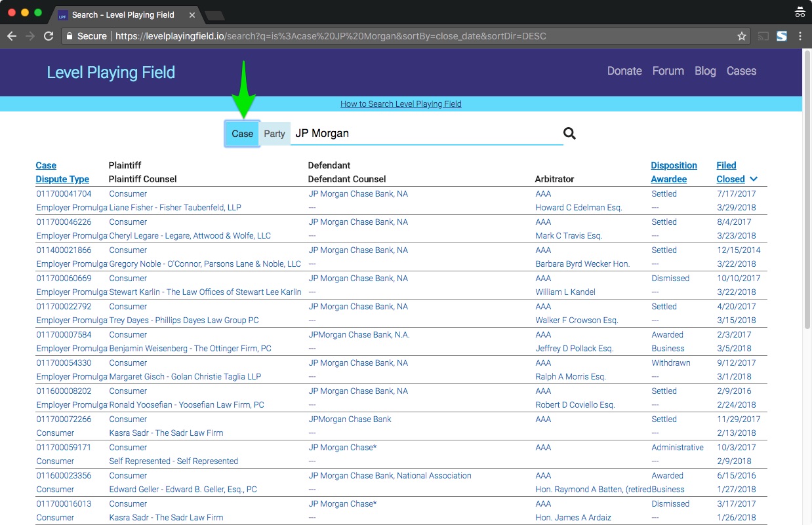Viewport: 812px width, 525px height.
Task: Go back with the browser back arrow
Action: 11,36
